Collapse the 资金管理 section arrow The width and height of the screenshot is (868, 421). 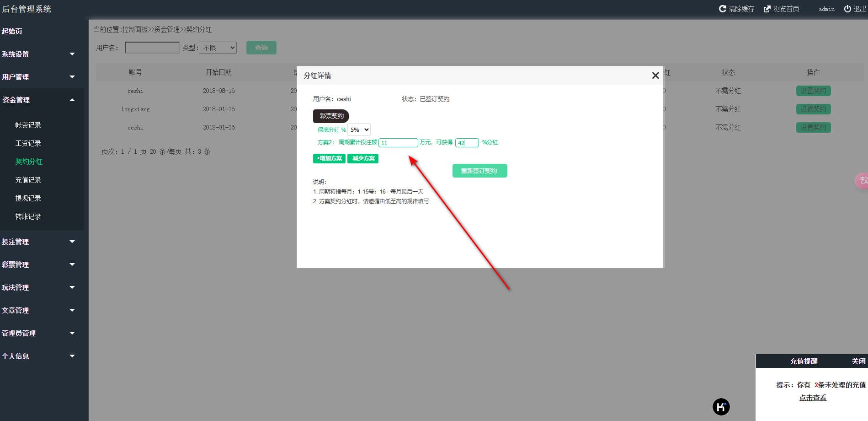click(72, 100)
